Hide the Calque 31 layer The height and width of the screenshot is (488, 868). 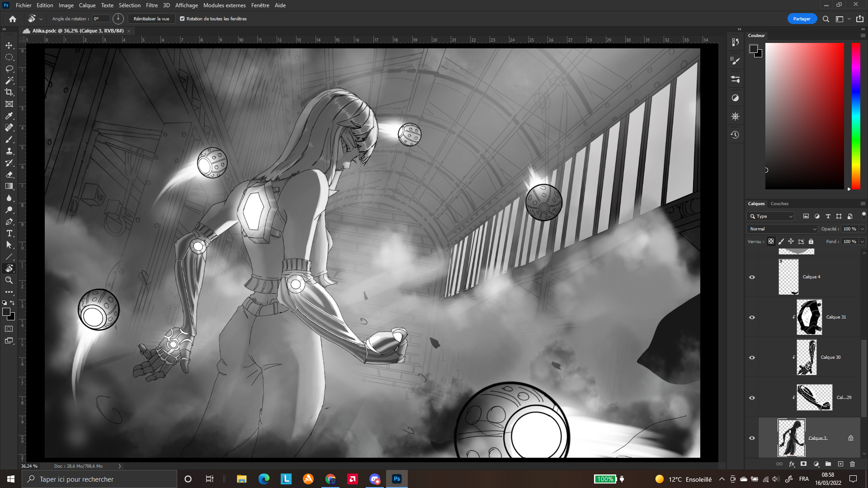(752, 317)
